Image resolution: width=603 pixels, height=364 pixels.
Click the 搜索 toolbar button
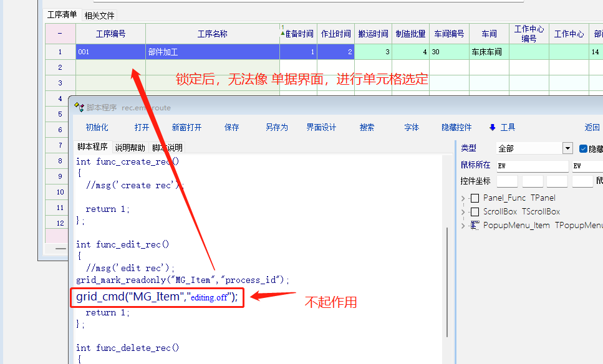367,127
